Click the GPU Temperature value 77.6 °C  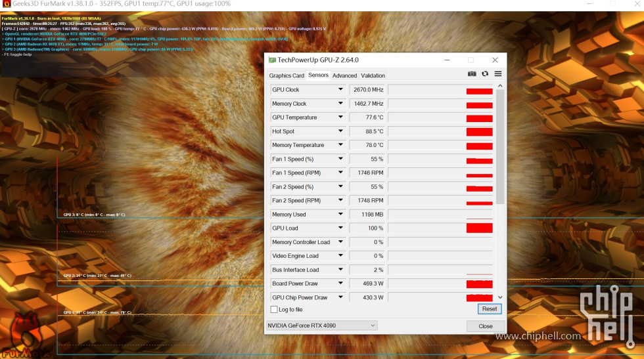point(367,117)
